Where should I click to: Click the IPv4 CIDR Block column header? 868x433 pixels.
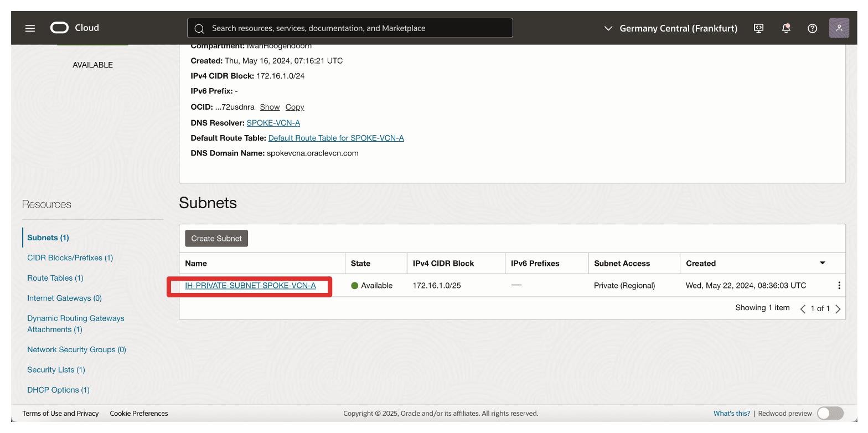coord(443,264)
